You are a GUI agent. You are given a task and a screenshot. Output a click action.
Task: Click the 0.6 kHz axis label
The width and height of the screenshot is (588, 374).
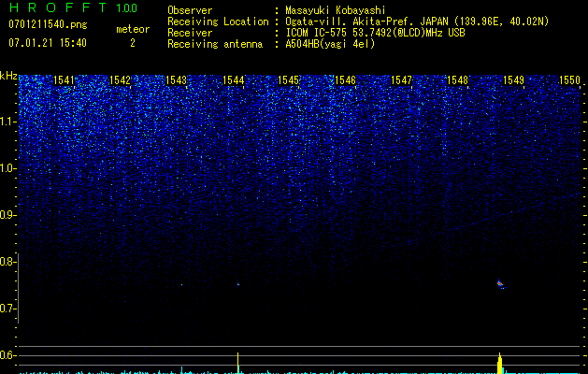click(x=7, y=355)
